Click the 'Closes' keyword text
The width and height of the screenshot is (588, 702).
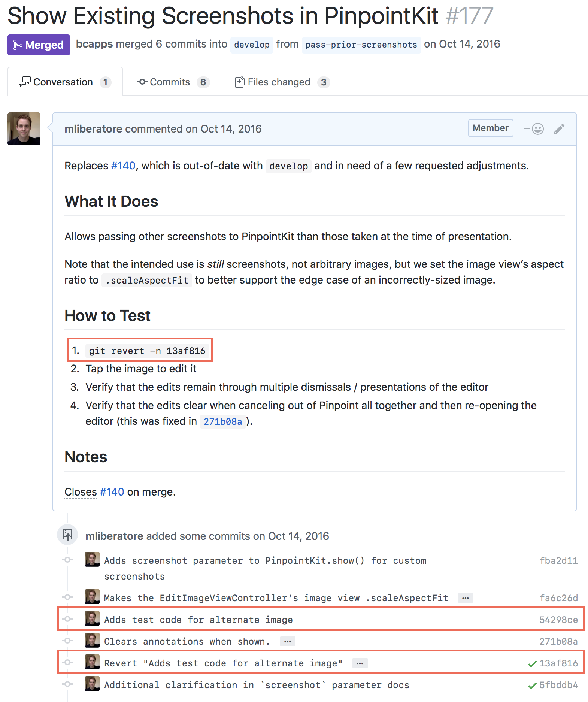[81, 492]
